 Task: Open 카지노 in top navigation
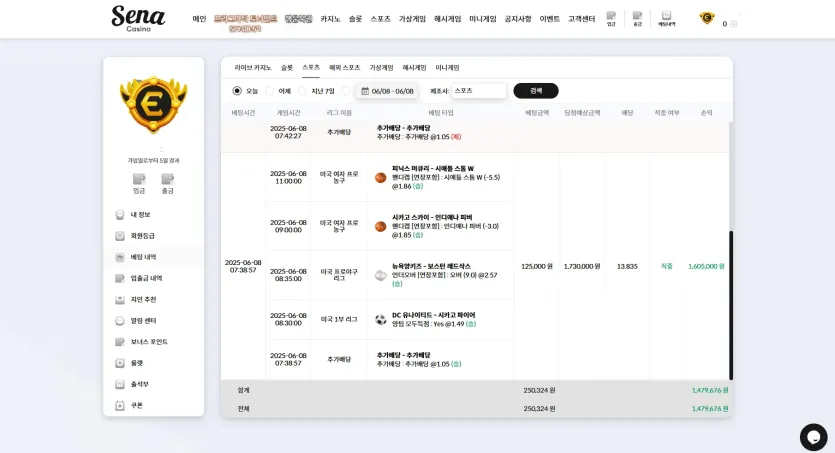330,19
